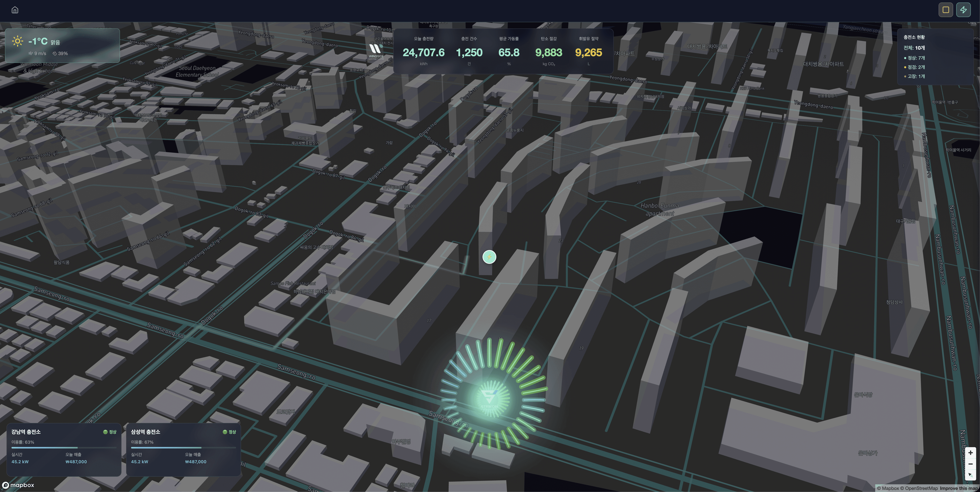Select the small charging station map marker
980x492 pixels.
(489, 257)
